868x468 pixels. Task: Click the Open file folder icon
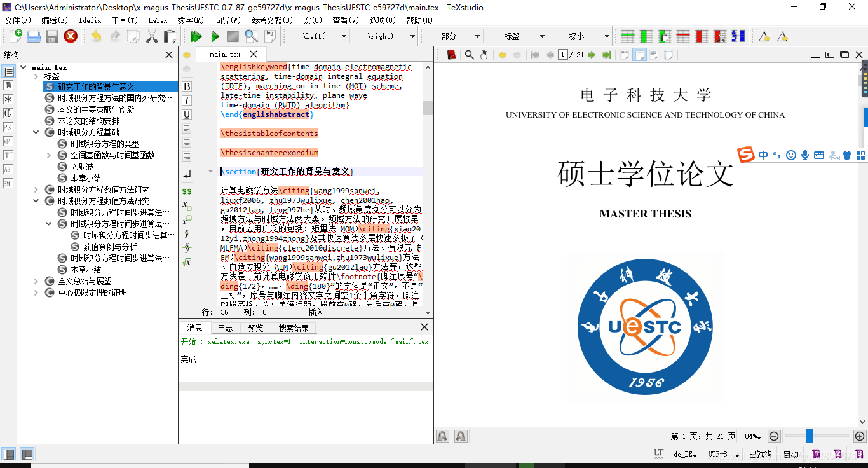click(x=34, y=36)
